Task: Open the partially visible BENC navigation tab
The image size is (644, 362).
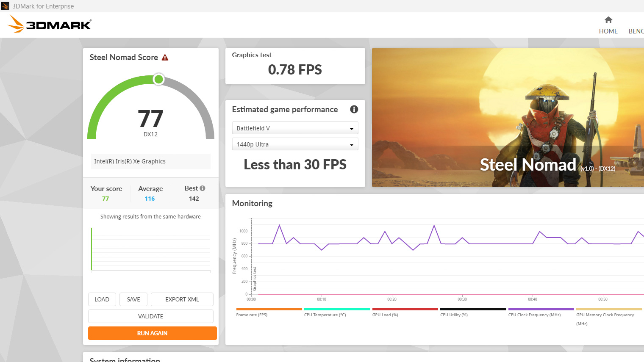Action: tap(636, 31)
